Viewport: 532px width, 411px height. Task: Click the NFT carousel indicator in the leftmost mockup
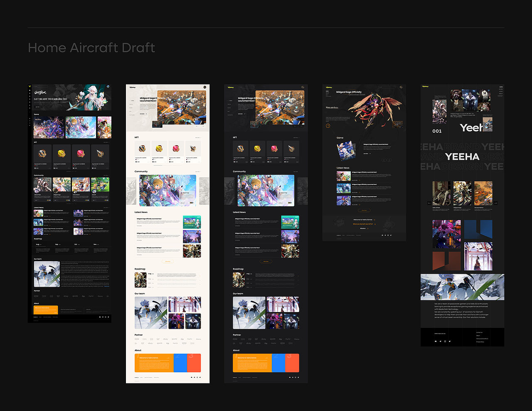click(x=71, y=171)
